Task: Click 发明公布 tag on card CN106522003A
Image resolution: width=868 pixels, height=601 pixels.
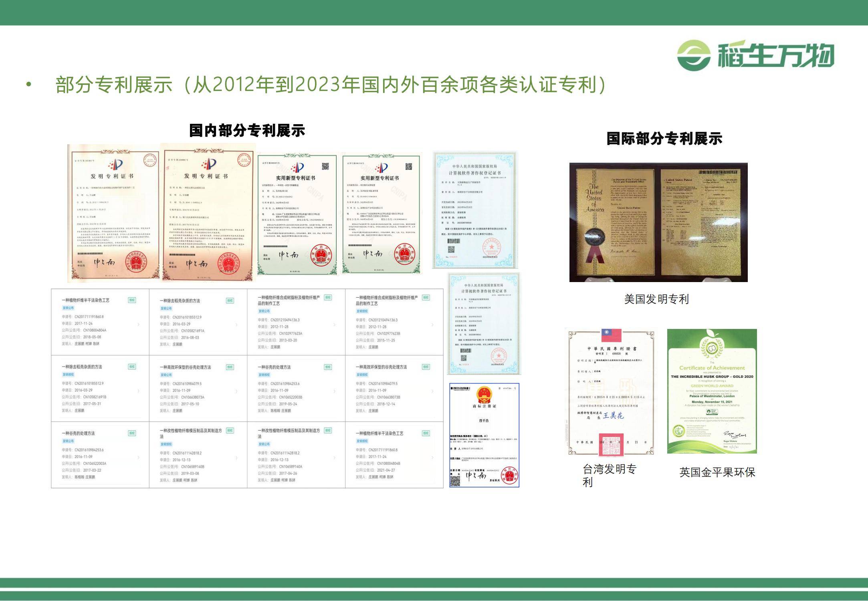Action: coord(68,441)
